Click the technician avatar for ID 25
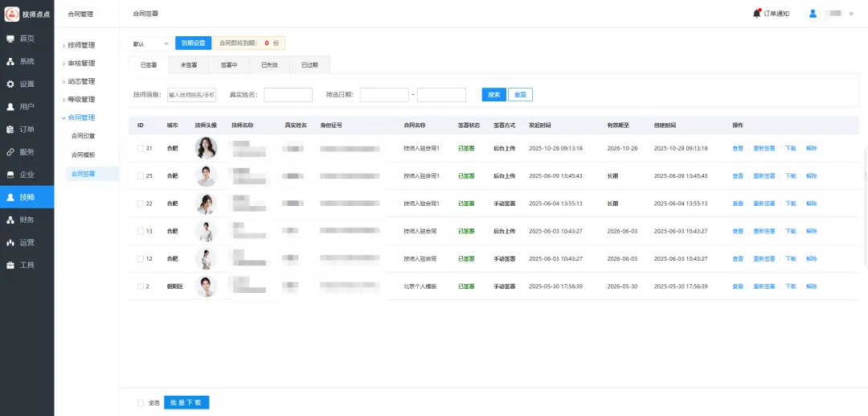 (206, 176)
